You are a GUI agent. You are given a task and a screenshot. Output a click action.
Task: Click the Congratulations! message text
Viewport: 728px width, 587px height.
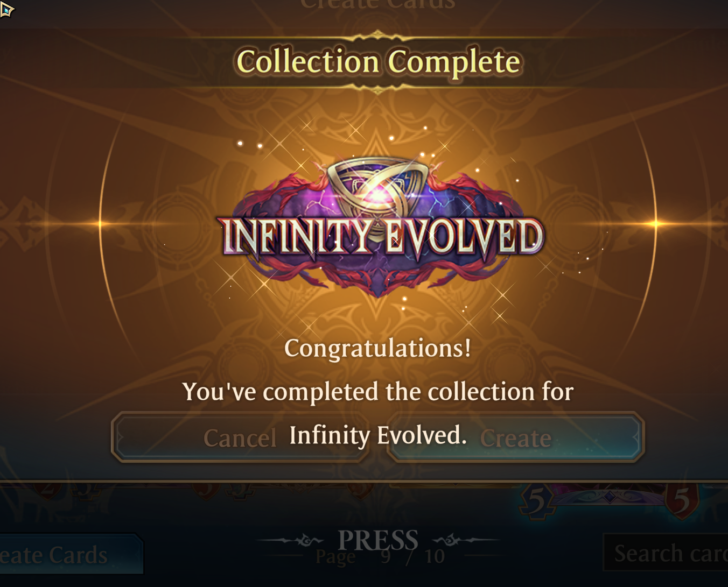[378, 348]
